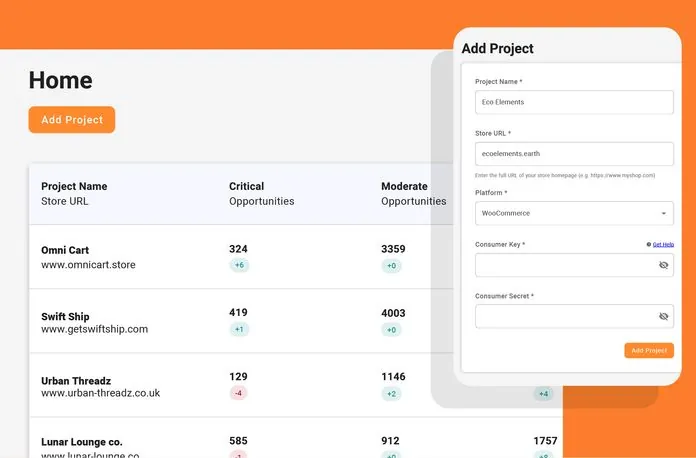Open the Swift Ship project
This screenshot has width=696, height=458.
click(x=65, y=317)
